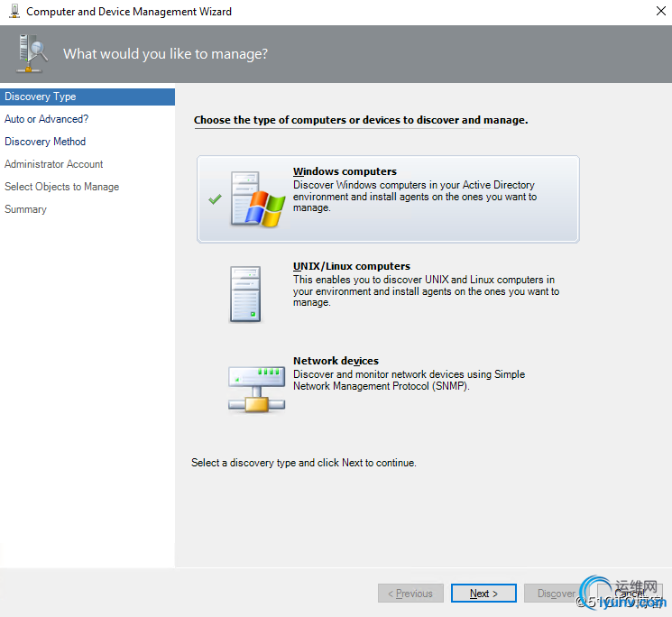
Task: Choose the Windows computers heading
Action: [345, 171]
